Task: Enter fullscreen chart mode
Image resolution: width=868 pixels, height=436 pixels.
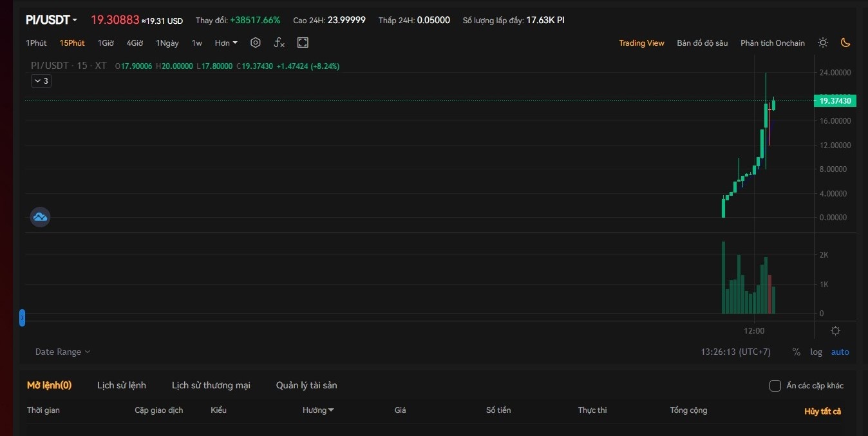Action: [303, 43]
